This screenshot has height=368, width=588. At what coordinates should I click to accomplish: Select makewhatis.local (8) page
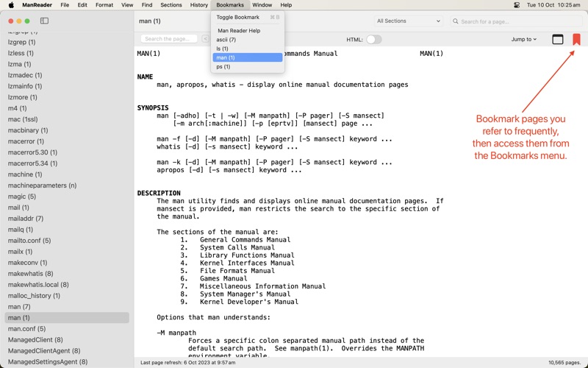coord(67,284)
